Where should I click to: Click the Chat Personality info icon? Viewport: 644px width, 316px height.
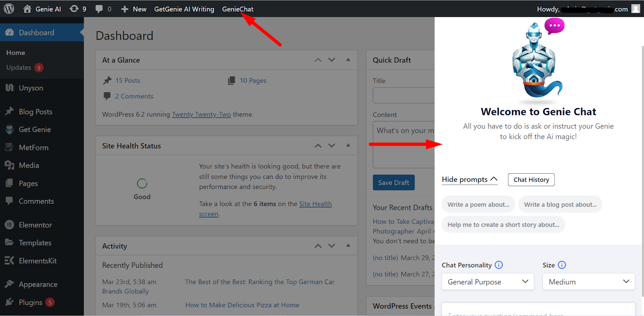coord(499,265)
